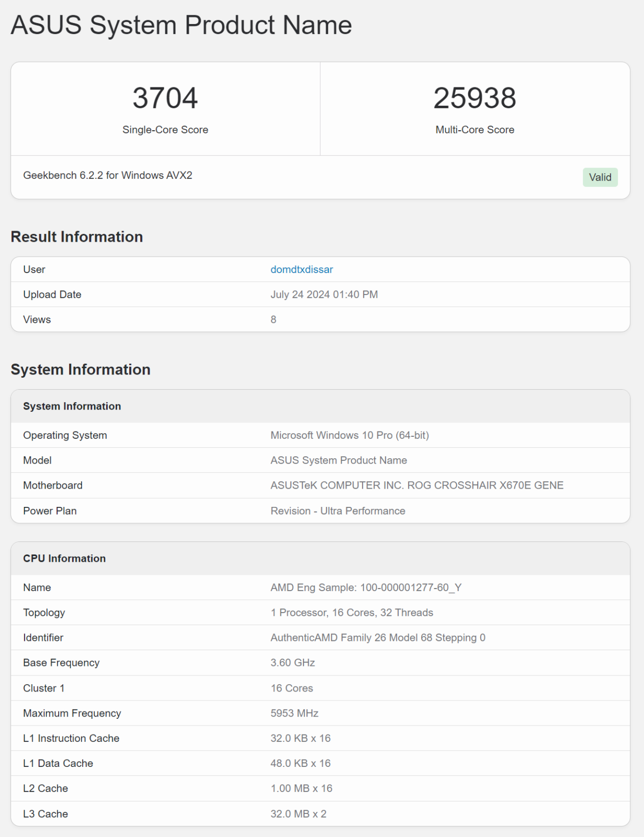Click the Result Information heading
This screenshot has height=837, width=644.
77,237
